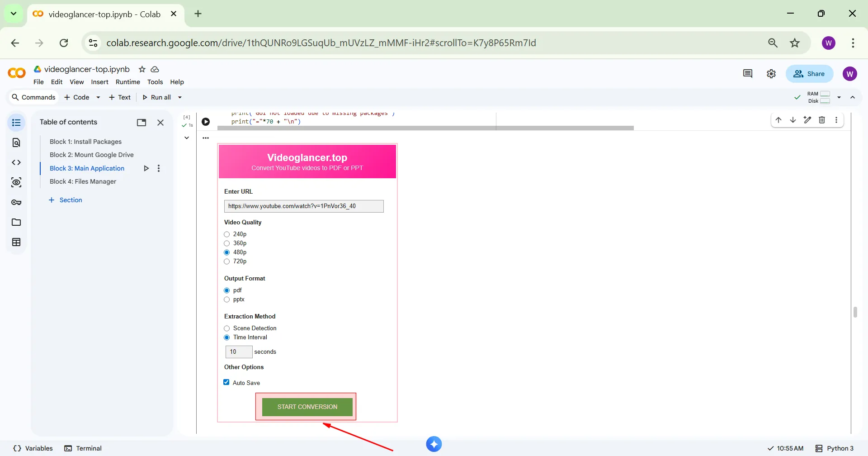
Task: Add a Text cell
Action: [x=120, y=97]
